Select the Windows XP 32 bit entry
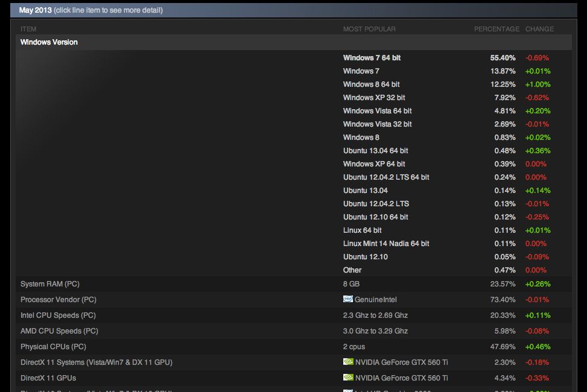The width and height of the screenshot is (587, 392). [x=374, y=98]
